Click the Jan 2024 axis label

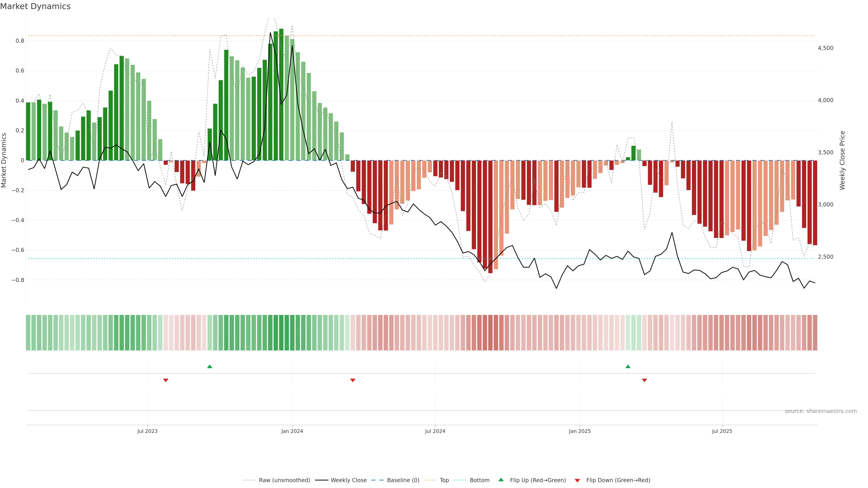[x=292, y=431]
